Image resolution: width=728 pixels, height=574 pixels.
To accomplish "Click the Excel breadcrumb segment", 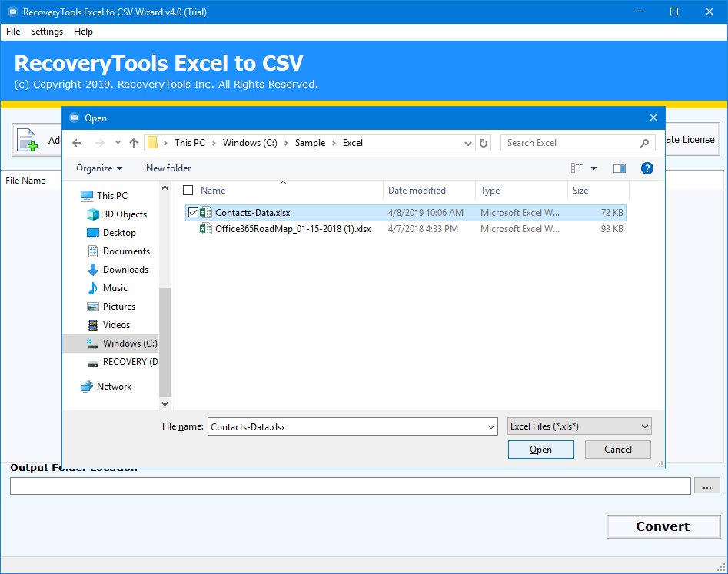I will [352, 143].
